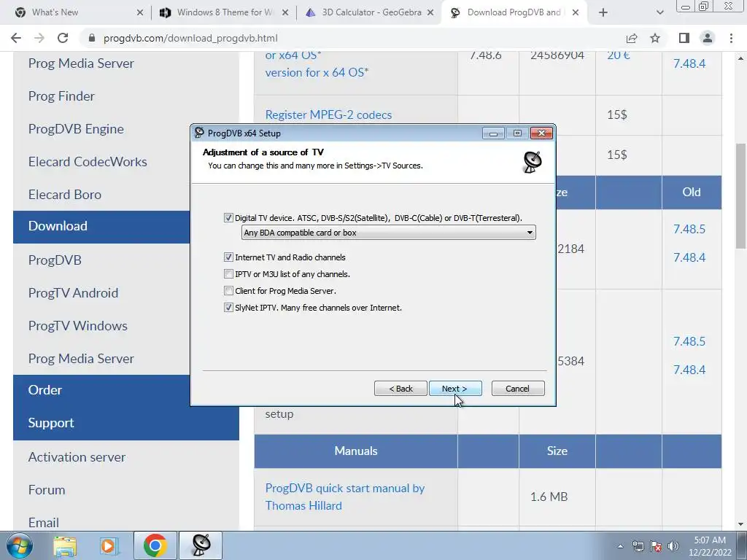The height and width of the screenshot is (560, 747).
Task: Switch to Windows 8 Theme tab
Action: point(225,12)
